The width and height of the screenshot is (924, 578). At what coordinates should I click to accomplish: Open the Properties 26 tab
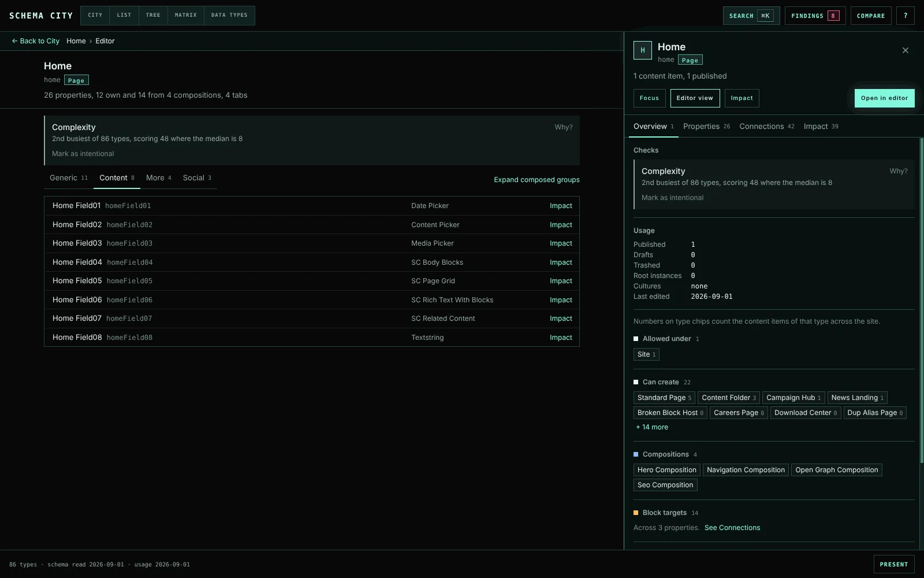tap(706, 127)
